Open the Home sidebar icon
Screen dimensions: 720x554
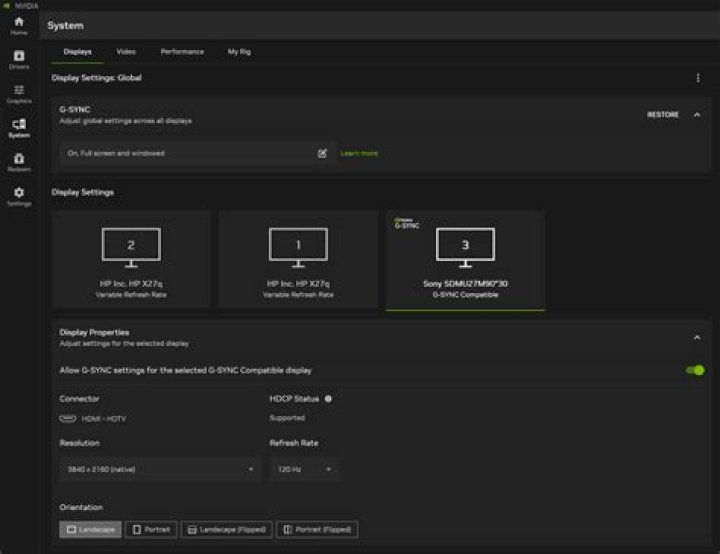(x=19, y=26)
